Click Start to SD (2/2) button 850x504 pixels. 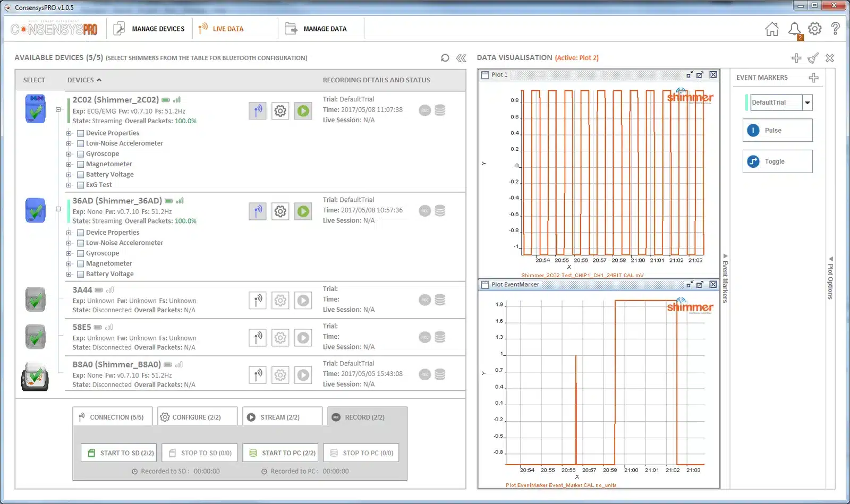tap(119, 453)
